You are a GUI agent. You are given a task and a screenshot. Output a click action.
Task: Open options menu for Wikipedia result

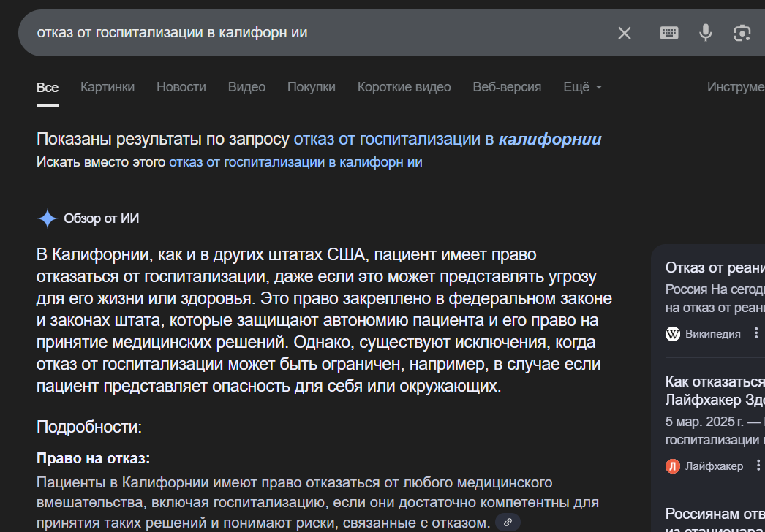(x=757, y=334)
